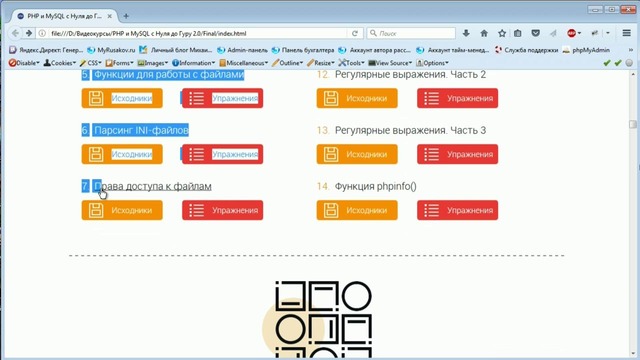Image resolution: width=640 pixels, height=360 pixels.
Task: Open lesson 14 Функция phpinfo()
Action: click(376, 186)
